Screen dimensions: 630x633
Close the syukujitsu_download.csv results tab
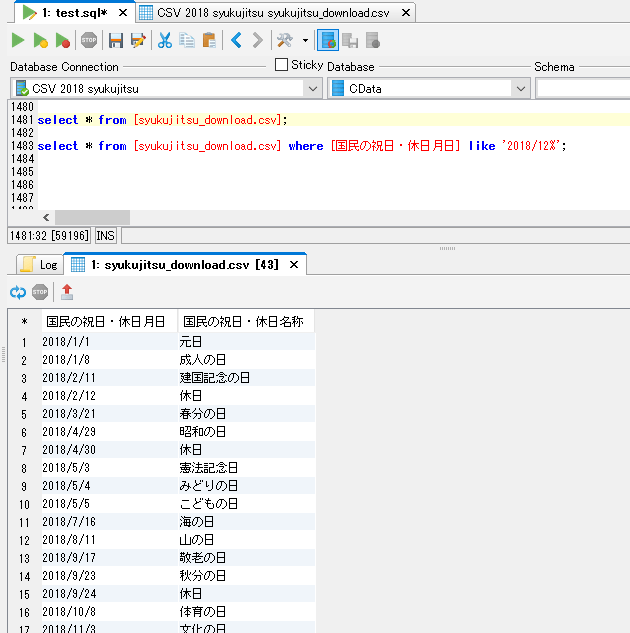click(x=294, y=265)
